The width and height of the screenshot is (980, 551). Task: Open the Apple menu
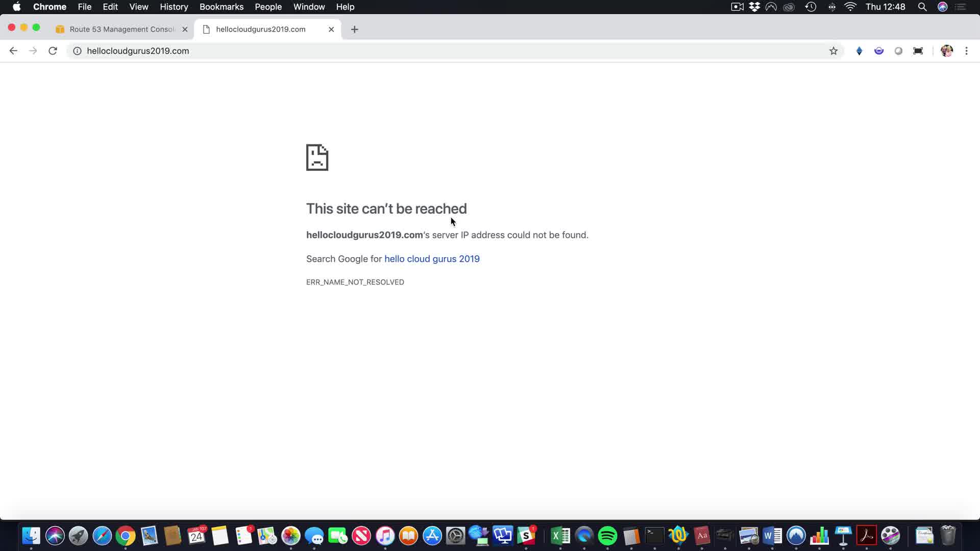(16, 7)
